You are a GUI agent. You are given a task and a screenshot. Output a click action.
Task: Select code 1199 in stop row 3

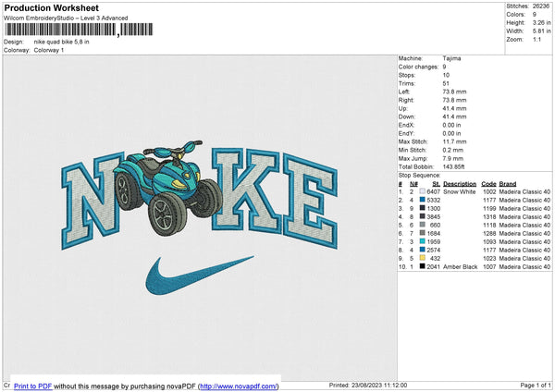pos(489,208)
